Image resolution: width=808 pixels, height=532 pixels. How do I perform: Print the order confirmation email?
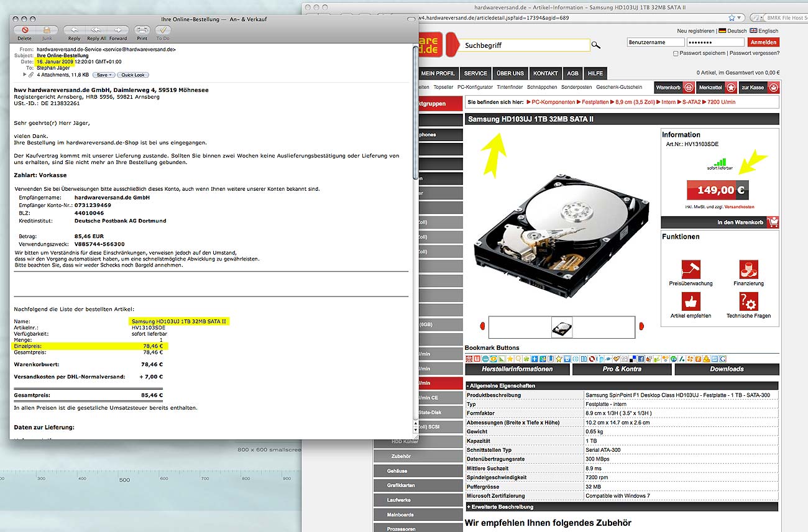(142, 30)
